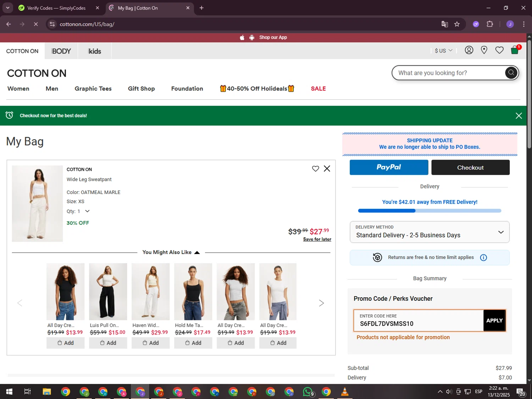Viewport: 532px width, 399px height.
Task: Focus the promo code input field
Action: 419,321
